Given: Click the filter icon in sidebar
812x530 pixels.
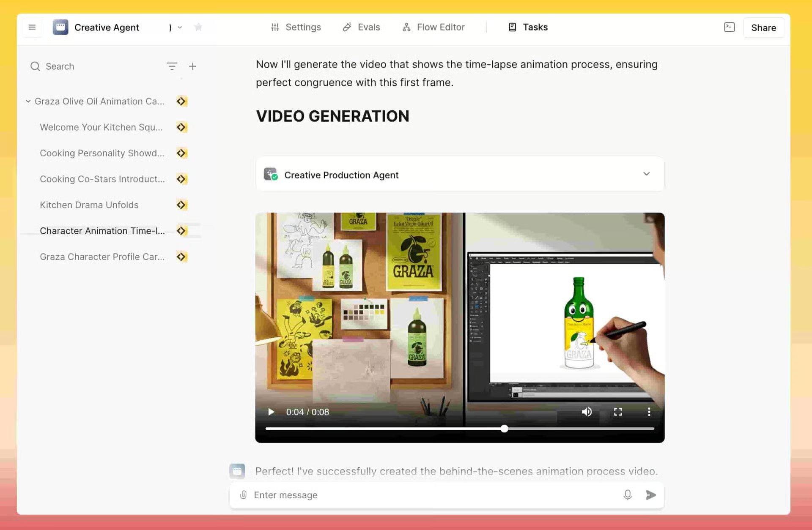Looking at the screenshot, I should click(172, 66).
